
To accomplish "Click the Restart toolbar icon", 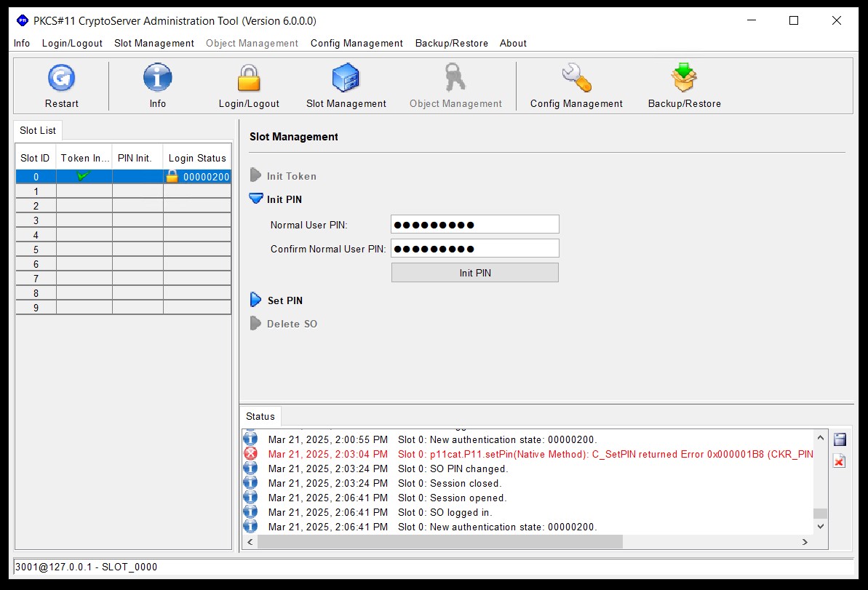I will (61, 78).
